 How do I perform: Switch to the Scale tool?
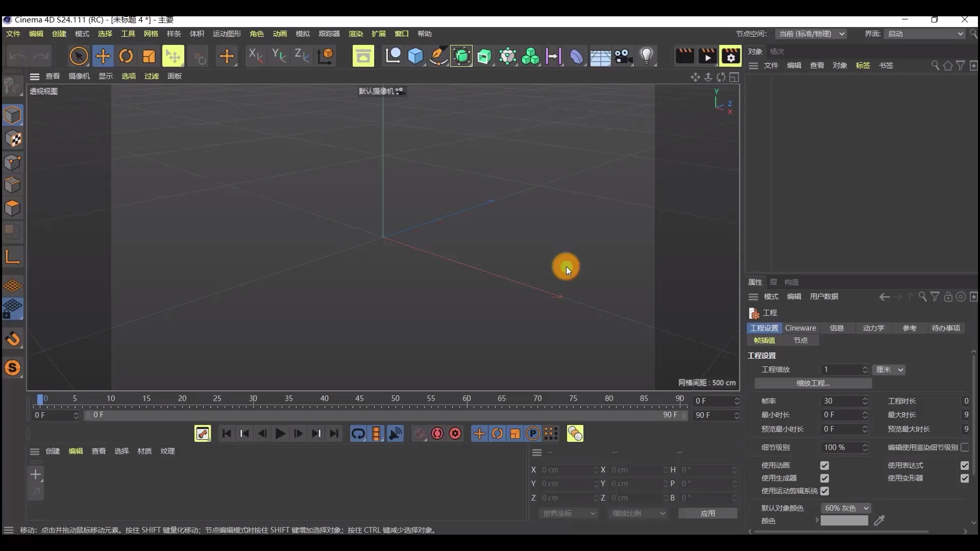click(149, 56)
